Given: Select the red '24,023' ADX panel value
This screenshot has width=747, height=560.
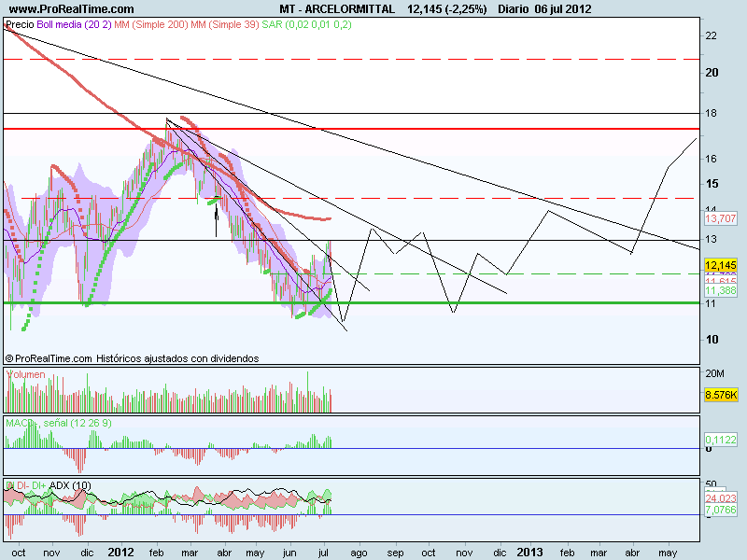Looking at the screenshot, I should pyautogui.click(x=720, y=498).
